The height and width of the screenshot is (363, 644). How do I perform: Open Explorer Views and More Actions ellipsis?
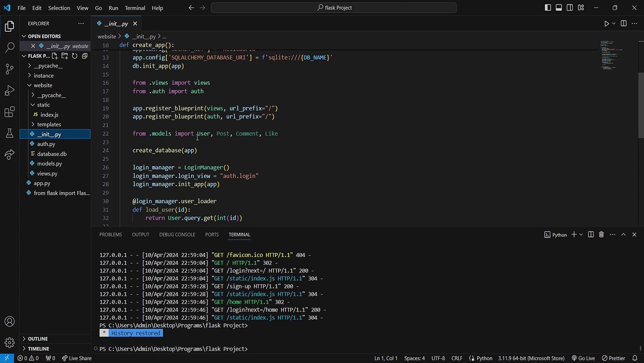point(81,24)
